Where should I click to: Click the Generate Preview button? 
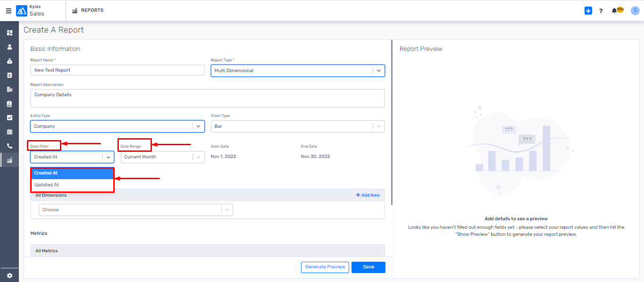tap(325, 267)
